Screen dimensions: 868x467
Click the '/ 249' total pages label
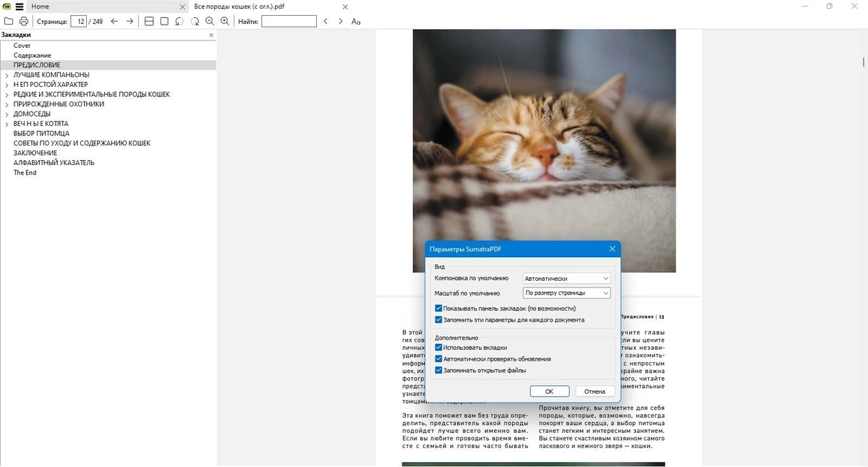point(95,22)
